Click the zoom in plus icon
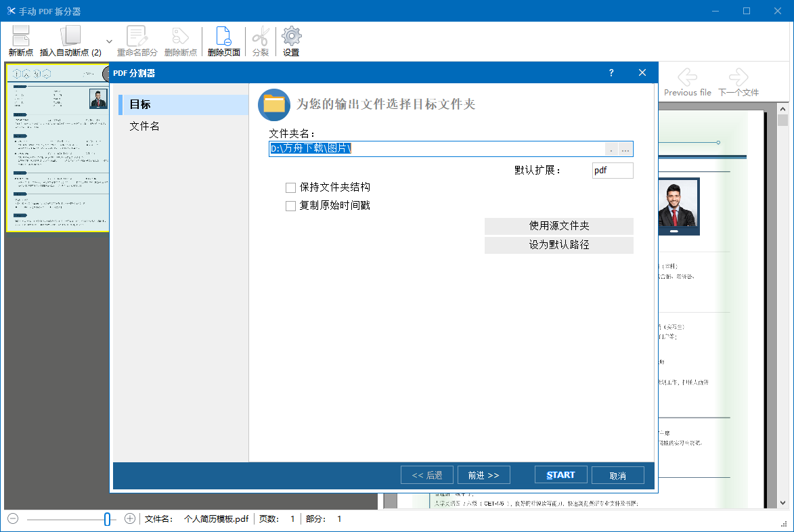 [x=130, y=519]
